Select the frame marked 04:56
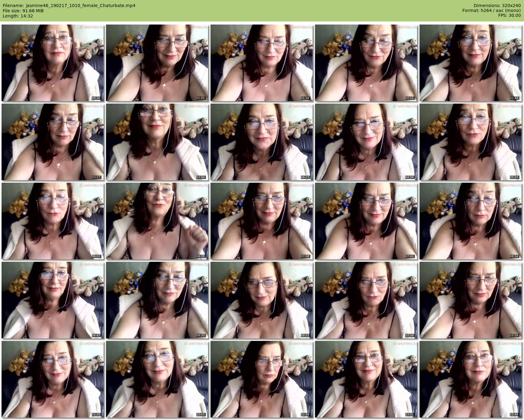This screenshot has width=524, height=420. 366,142
